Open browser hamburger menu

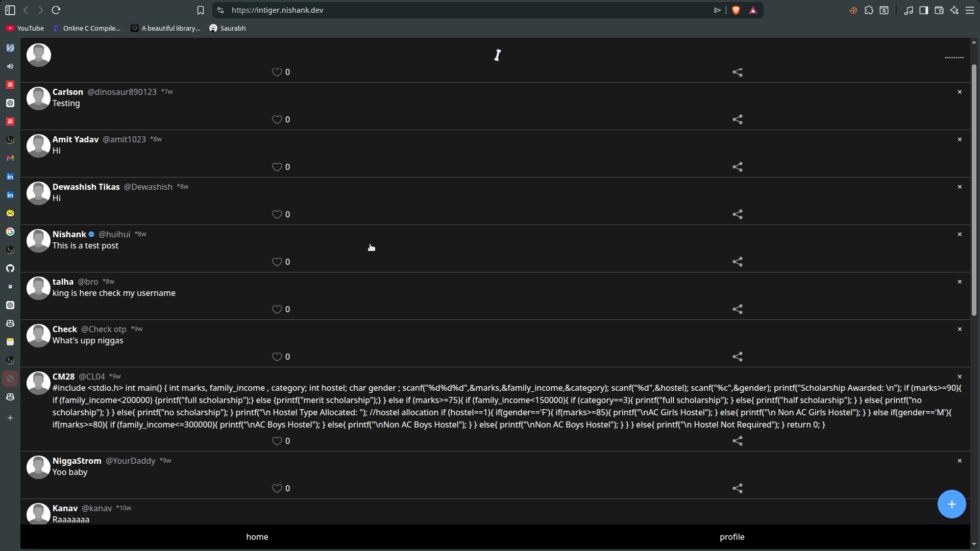[x=970, y=10]
